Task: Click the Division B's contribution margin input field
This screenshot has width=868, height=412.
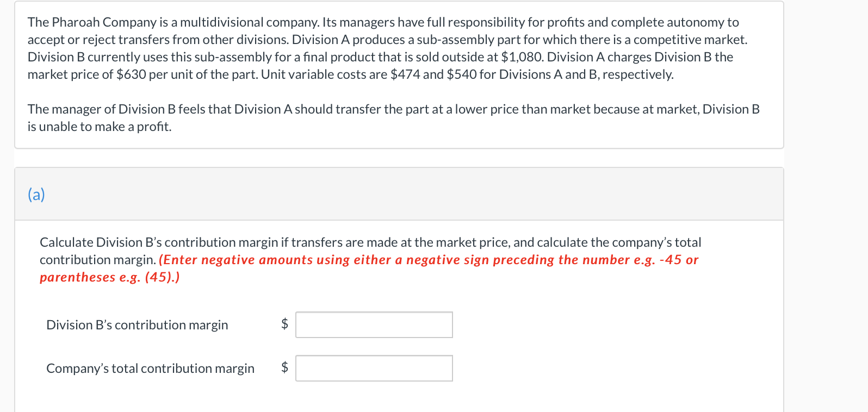Action: pyautogui.click(x=374, y=324)
